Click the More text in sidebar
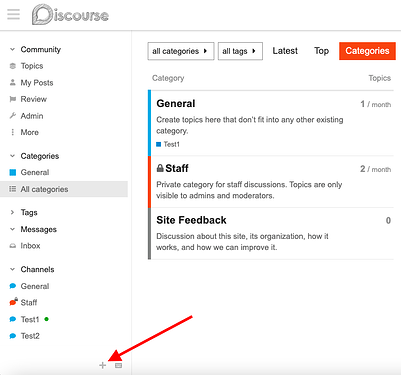Screen dimensions: 401x375 pos(30,132)
